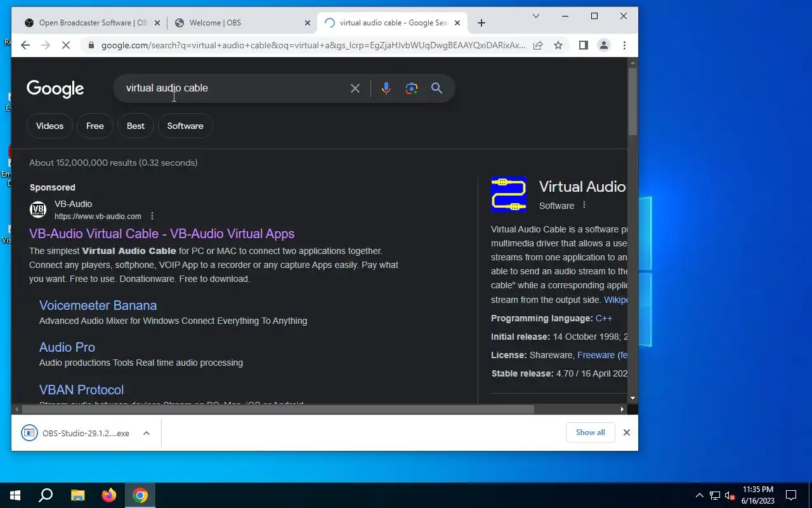Open Windows notification center
The height and width of the screenshot is (508, 812).
click(791, 495)
